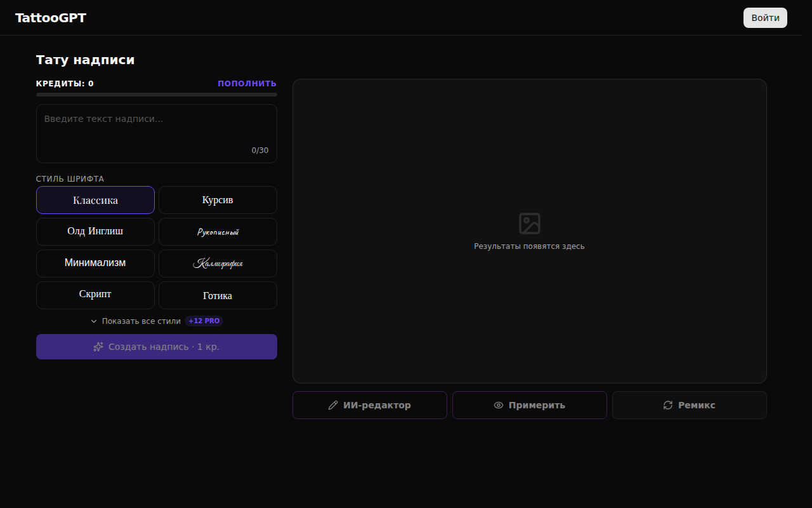The image size is (812, 508).
Task: Select the Скрипт font style
Action: pyautogui.click(x=95, y=295)
